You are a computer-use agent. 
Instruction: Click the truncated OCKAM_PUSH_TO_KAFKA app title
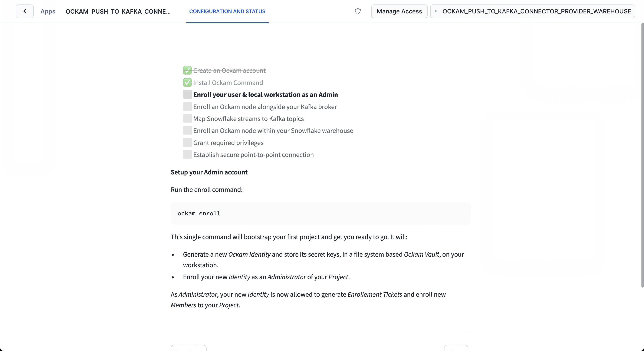click(118, 11)
